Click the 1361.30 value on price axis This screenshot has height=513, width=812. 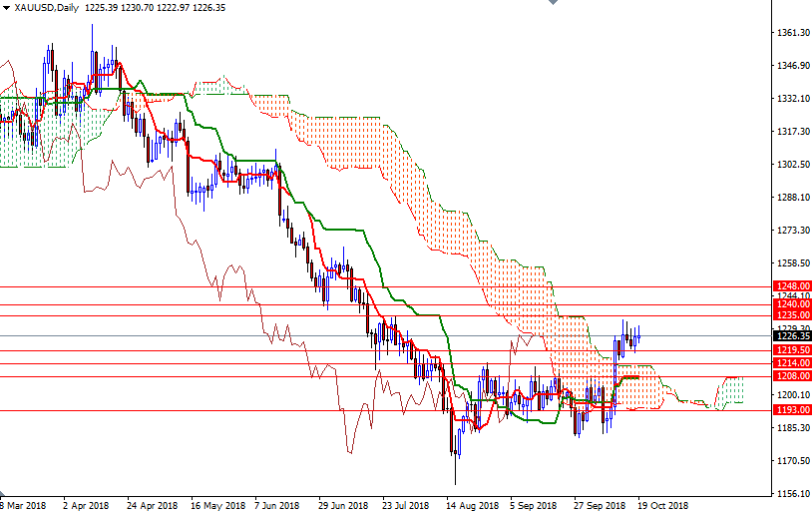[x=791, y=33]
